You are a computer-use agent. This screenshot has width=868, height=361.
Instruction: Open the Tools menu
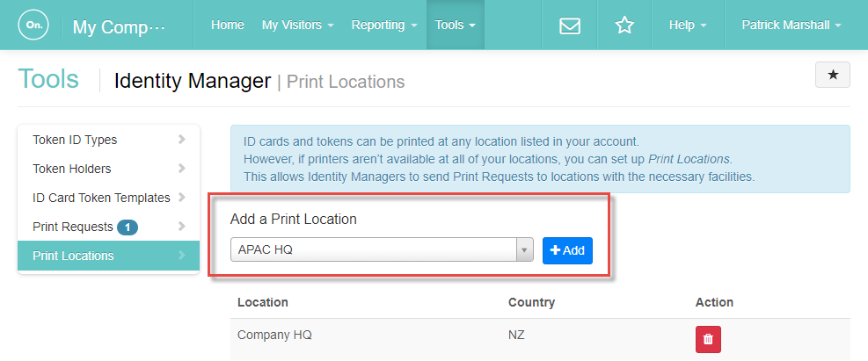point(455,25)
